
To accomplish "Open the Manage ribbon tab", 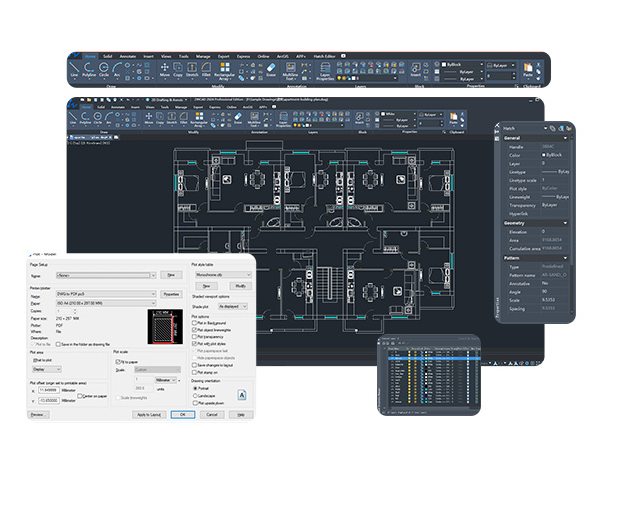I will pos(203,56).
